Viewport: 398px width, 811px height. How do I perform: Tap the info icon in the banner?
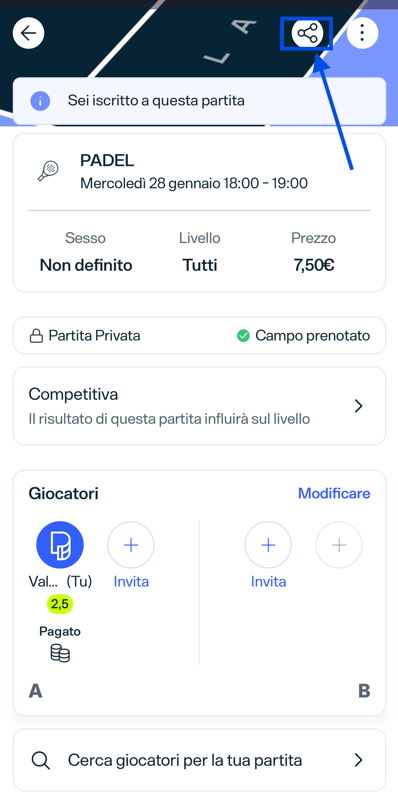[x=40, y=101]
